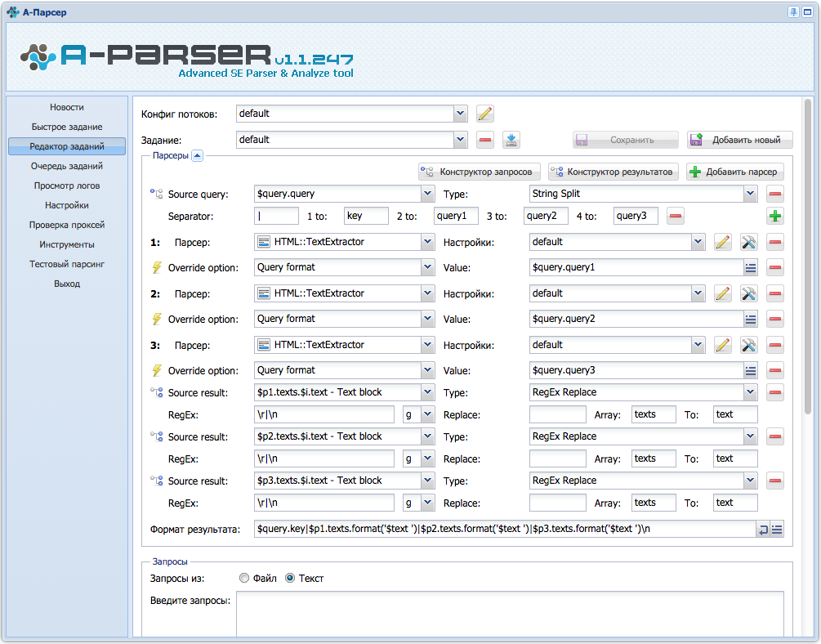Click Добавить парсер button
The width and height of the screenshot is (821, 644).
[x=735, y=172]
